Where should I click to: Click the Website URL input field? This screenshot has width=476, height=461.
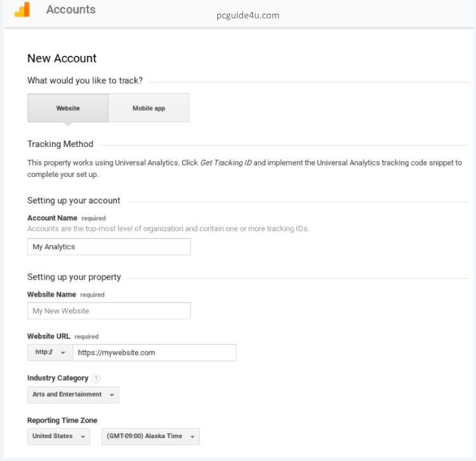tap(154, 353)
